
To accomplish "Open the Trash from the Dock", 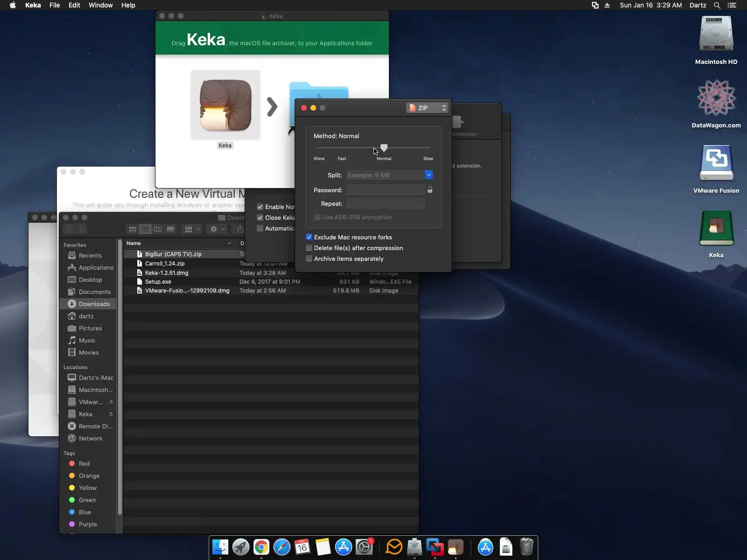I will [x=527, y=547].
